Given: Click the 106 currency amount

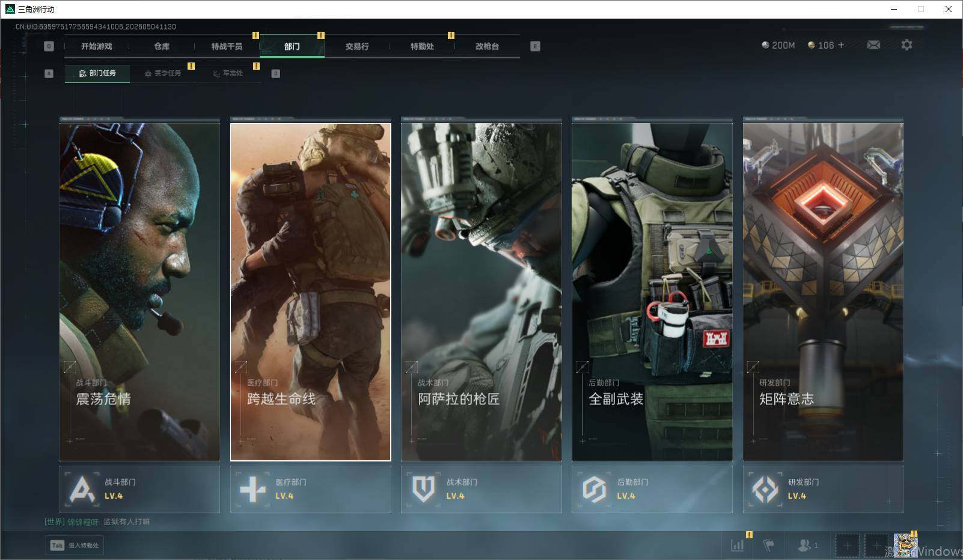Looking at the screenshot, I should pyautogui.click(x=826, y=45).
